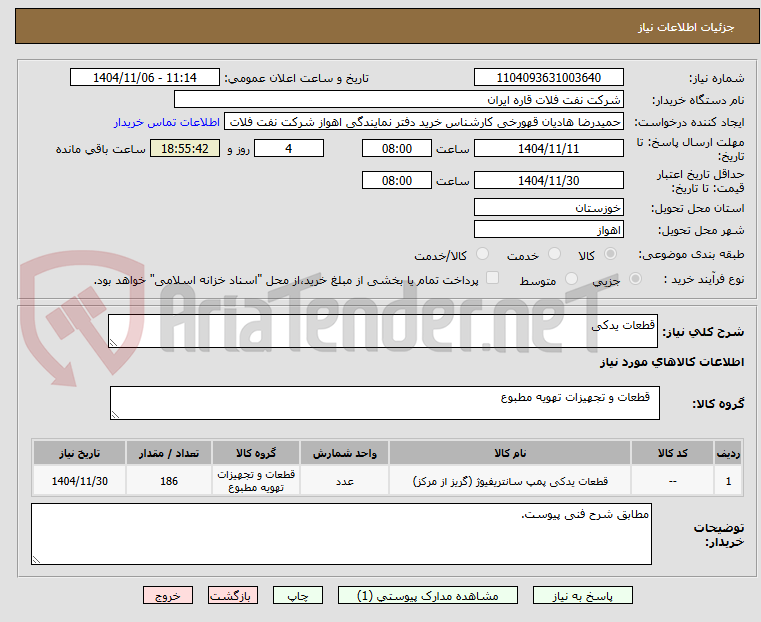Select the خدمت radio button
The image size is (761, 622).
coord(554,254)
